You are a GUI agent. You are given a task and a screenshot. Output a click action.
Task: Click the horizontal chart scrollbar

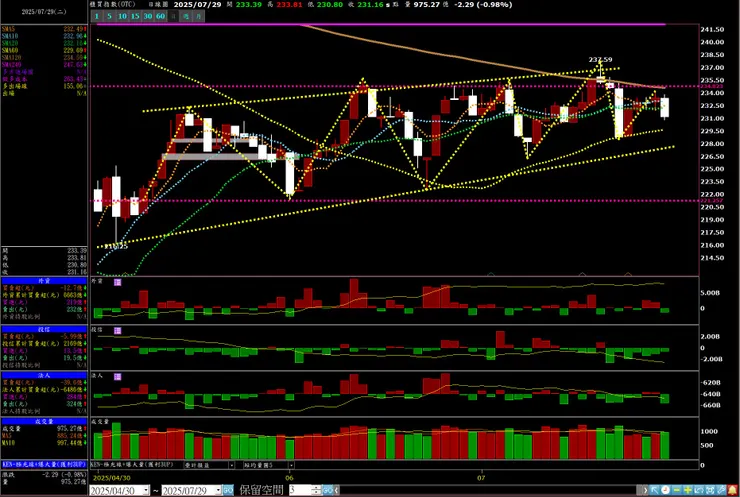489,490
